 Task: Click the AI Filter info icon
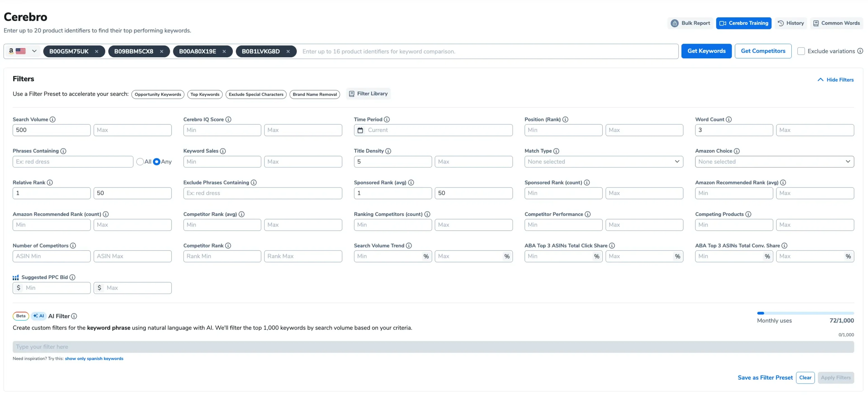point(74,316)
